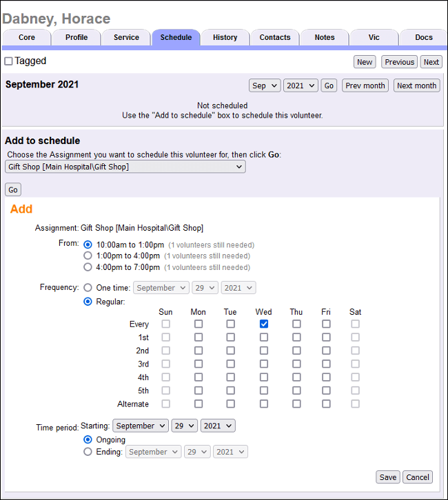Select the Ending time period option
The width and height of the screenshot is (448, 500).
(88, 452)
